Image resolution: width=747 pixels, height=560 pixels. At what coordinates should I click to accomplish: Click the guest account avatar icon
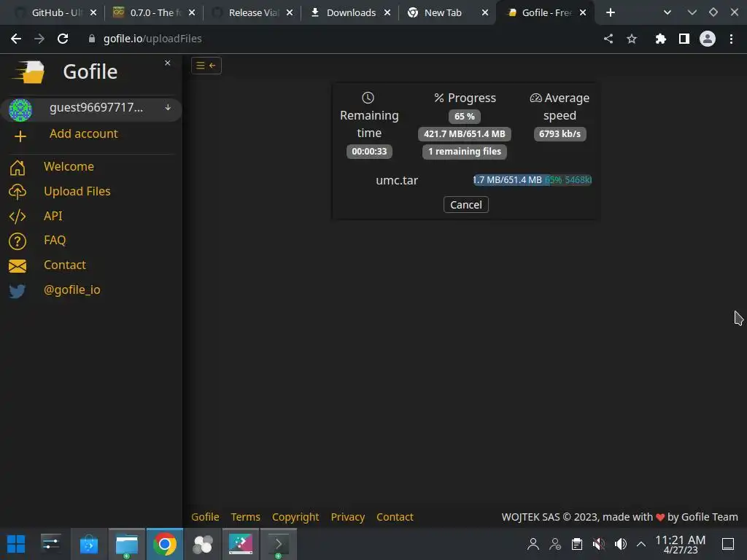(x=20, y=109)
